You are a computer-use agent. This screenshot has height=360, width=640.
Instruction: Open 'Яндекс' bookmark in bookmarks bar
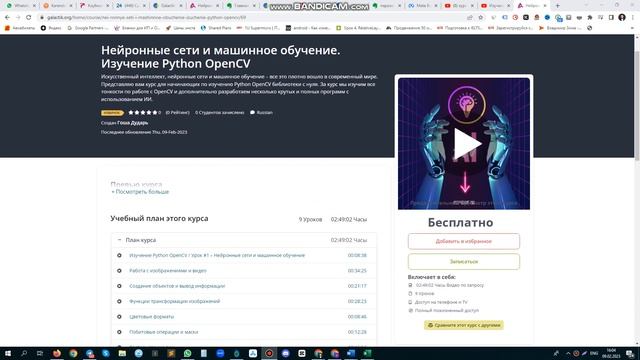51,28
